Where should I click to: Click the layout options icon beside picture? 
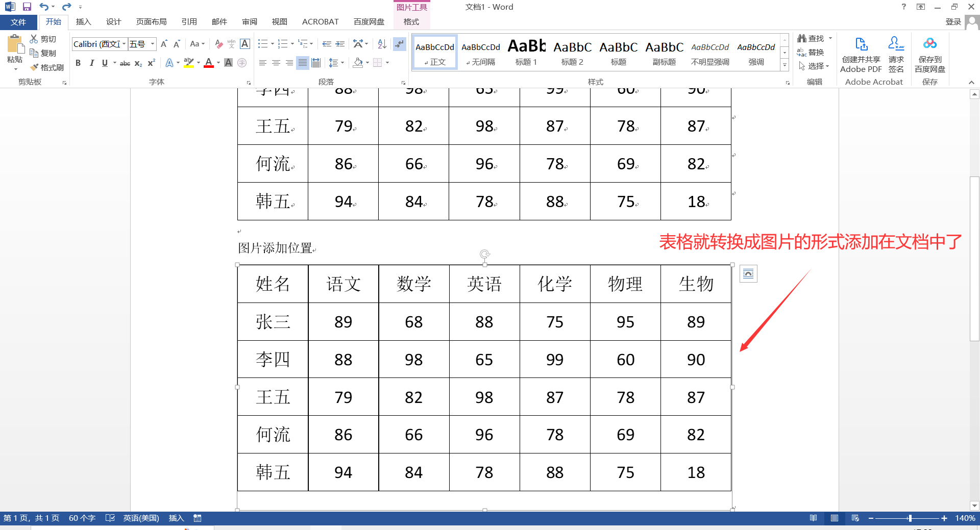(x=748, y=274)
